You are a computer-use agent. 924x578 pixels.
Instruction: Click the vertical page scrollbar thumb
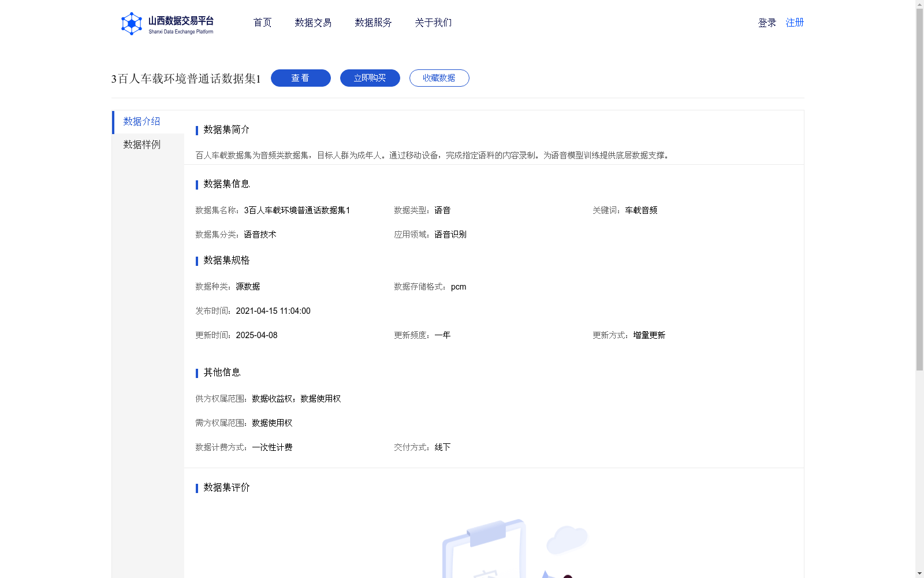click(919, 190)
